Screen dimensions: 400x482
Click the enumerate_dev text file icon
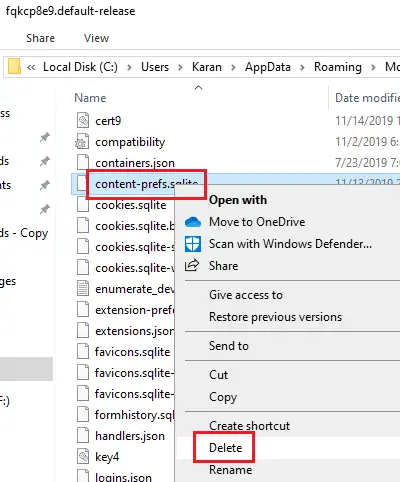(x=83, y=288)
